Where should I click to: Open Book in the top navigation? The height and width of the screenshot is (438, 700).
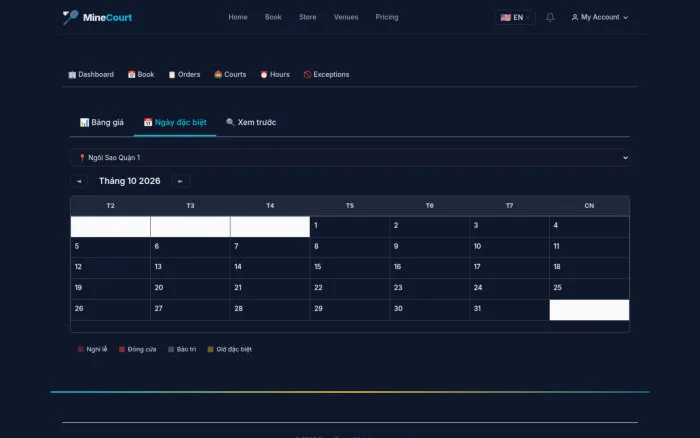point(273,17)
